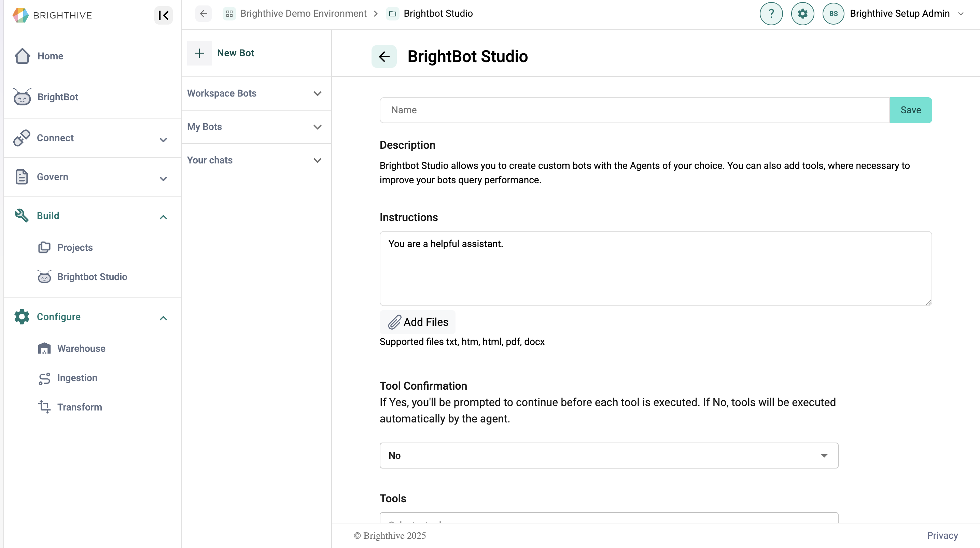Click the Instructions textarea resize handle
This screenshot has width=980, height=548.
(x=928, y=302)
